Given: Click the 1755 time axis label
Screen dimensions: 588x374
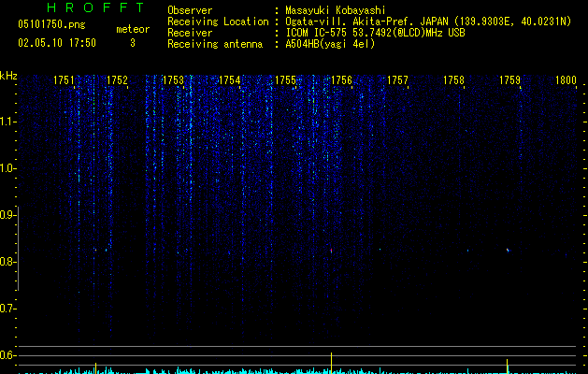Looking at the screenshot, I should point(285,80).
